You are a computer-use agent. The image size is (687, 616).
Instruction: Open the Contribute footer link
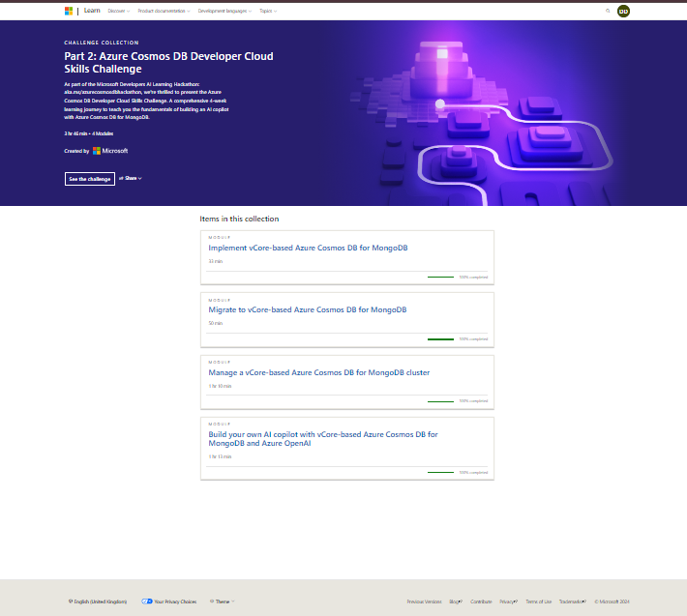tap(481, 601)
